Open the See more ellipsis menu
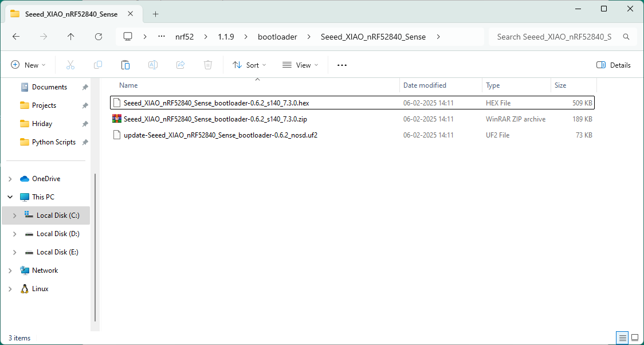The image size is (644, 345). pos(342,65)
